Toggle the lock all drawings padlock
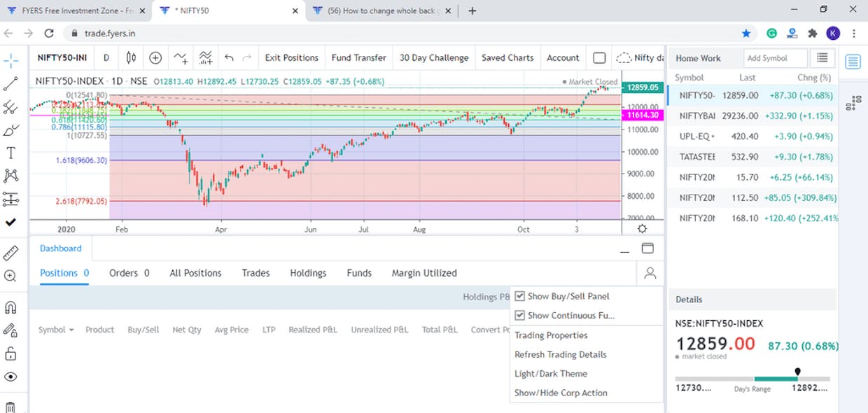 click(10, 353)
